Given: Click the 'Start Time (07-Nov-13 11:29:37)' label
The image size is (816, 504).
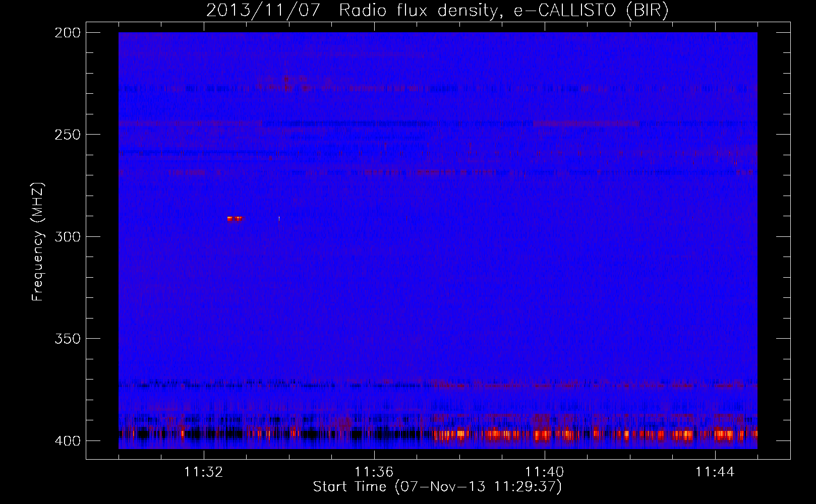Looking at the screenshot, I should coord(437,487).
